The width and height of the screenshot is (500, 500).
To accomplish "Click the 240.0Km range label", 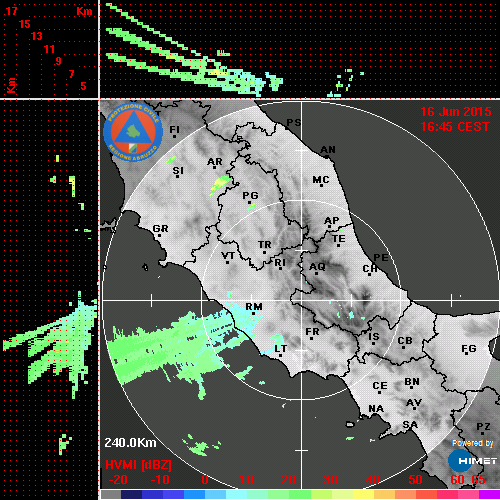I will tap(130, 443).
